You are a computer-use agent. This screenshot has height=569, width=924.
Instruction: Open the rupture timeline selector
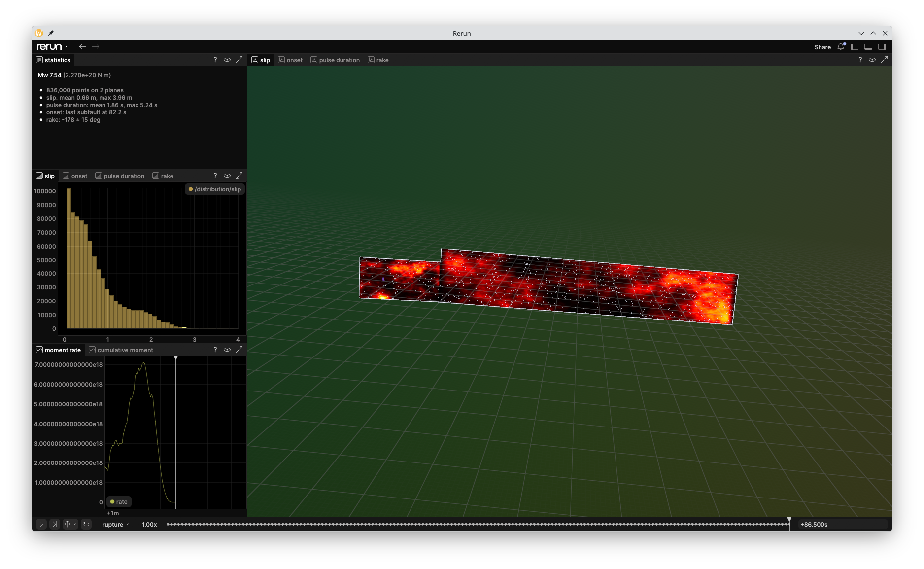115,525
